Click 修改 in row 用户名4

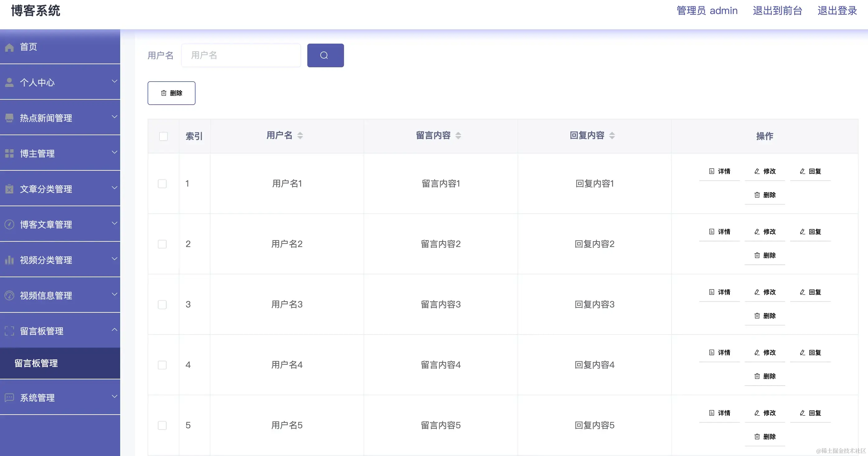click(765, 353)
